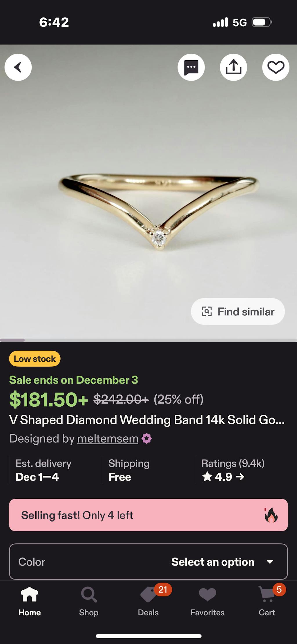Tap the Selling fast flame icon
The width and height of the screenshot is (297, 644).
point(271,515)
